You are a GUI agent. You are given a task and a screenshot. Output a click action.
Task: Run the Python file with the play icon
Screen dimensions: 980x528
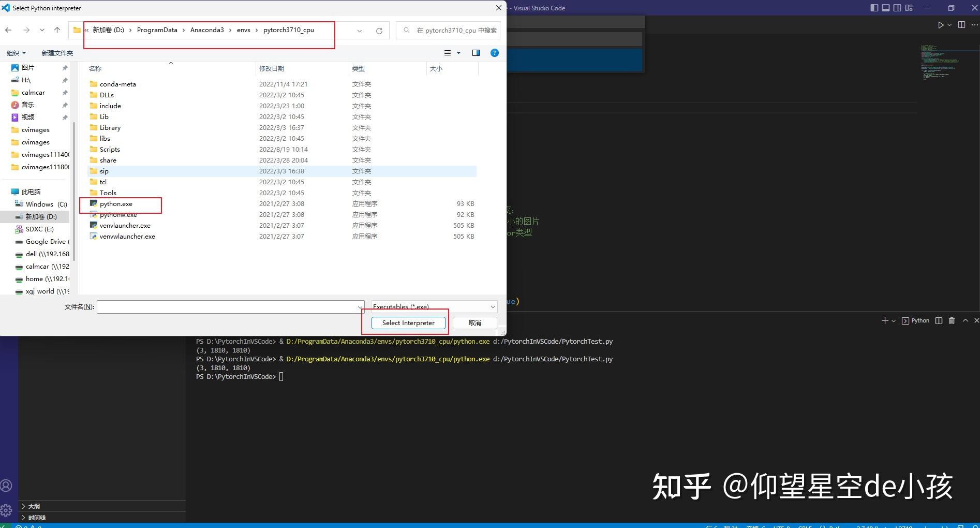pos(940,25)
